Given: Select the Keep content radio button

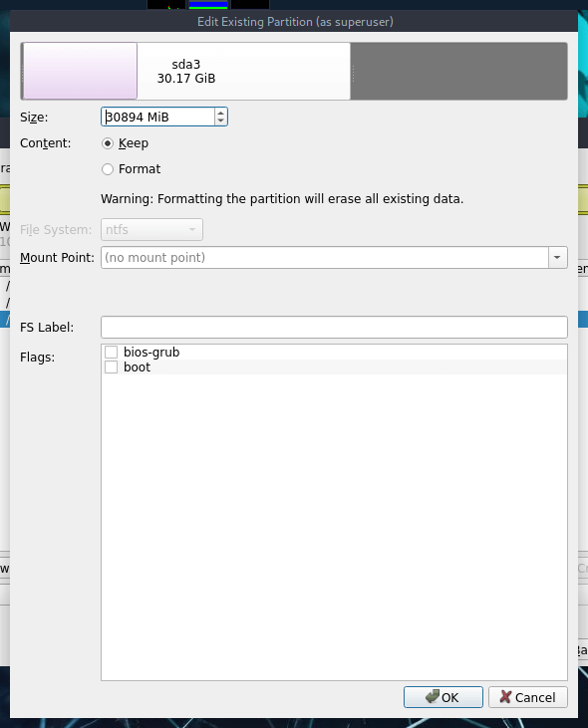Looking at the screenshot, I should pos(108,143).
